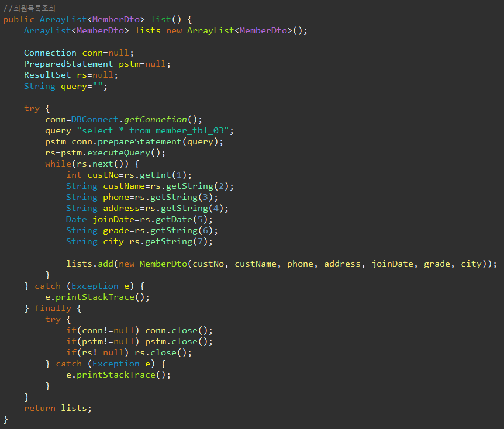Click the "DBConnect" class name
Screen dimensions: 504x429
point(95,120)
